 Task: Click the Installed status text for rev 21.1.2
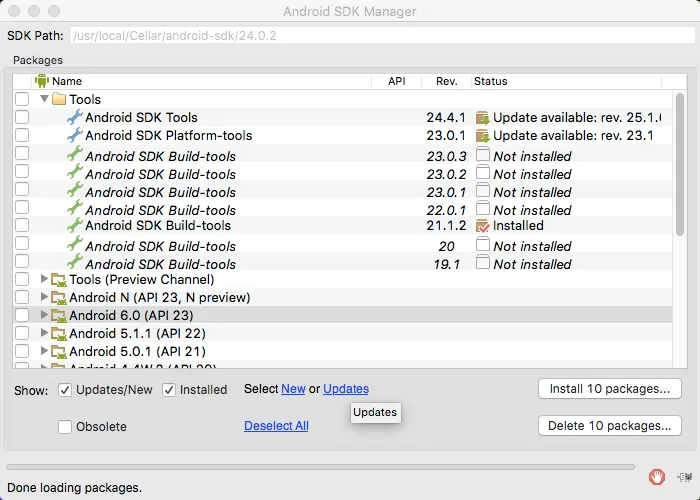518,225
